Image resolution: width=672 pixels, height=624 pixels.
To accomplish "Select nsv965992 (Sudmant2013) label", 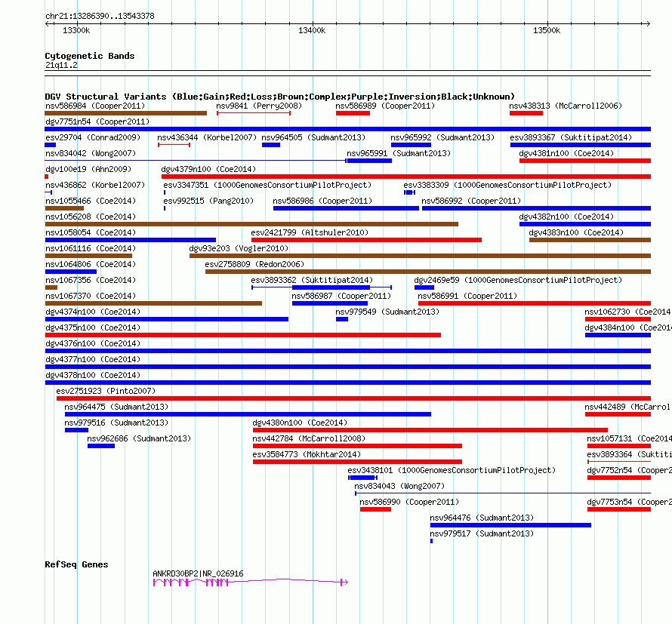I will coord(442,137).
